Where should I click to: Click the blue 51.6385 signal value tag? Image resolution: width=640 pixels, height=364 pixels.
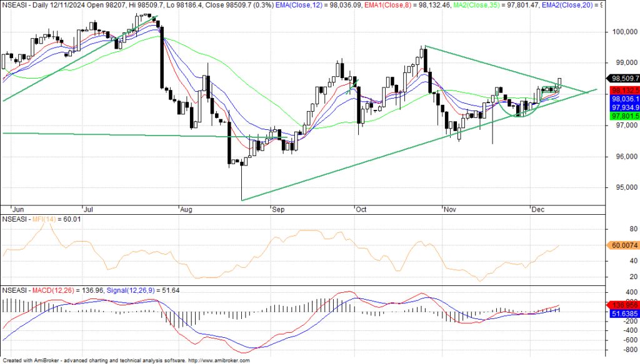[x=622, y=313]
